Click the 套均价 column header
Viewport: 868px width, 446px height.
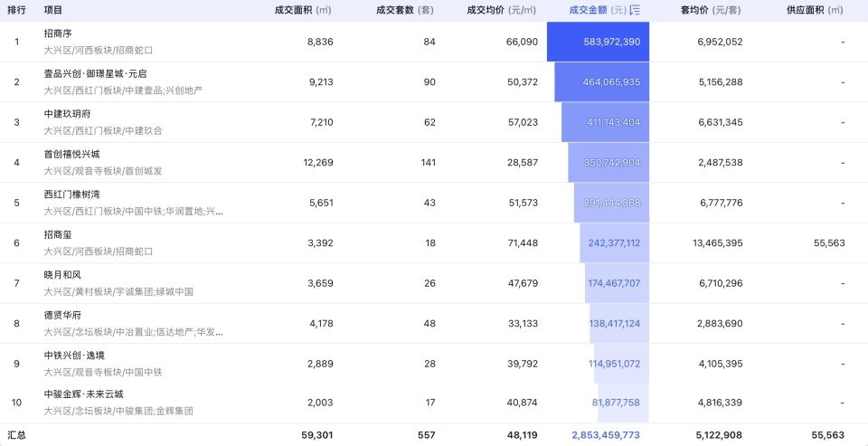click(x=710, y=10)
